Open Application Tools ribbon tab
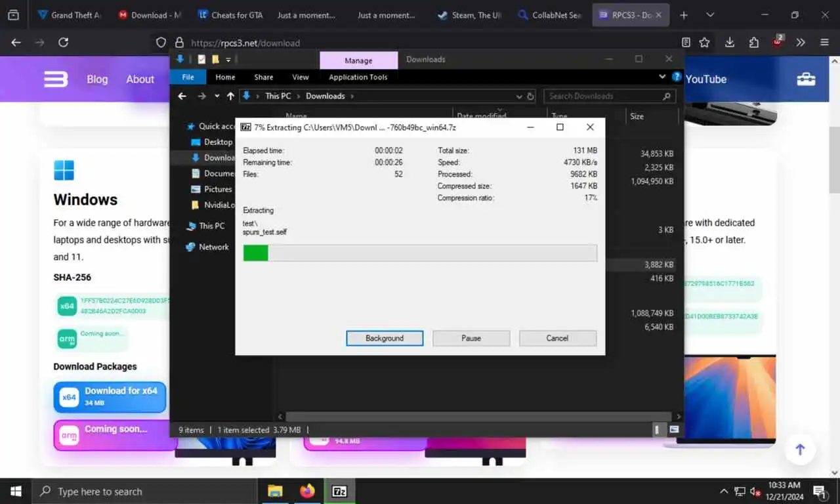This screenshot has width=840, height=504. [358, 77]
